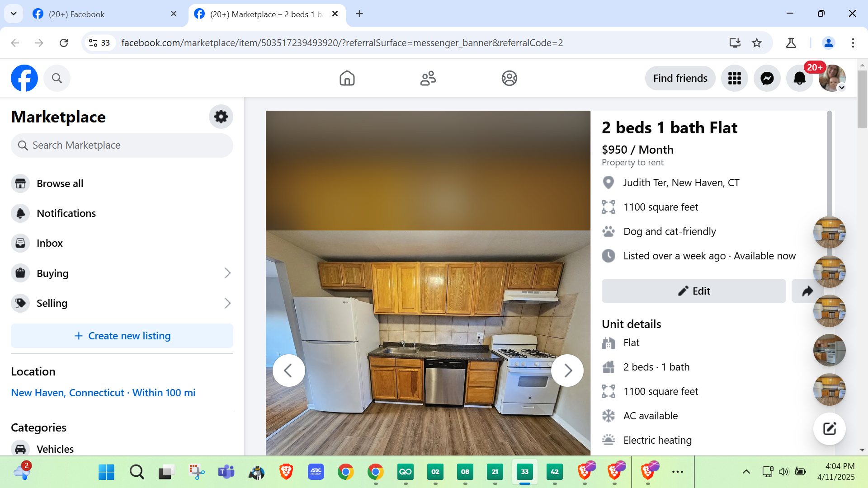Click the Facebook search magnifier icon
Viewport: 868px width, 488px height.
click(x=57, y=78)
